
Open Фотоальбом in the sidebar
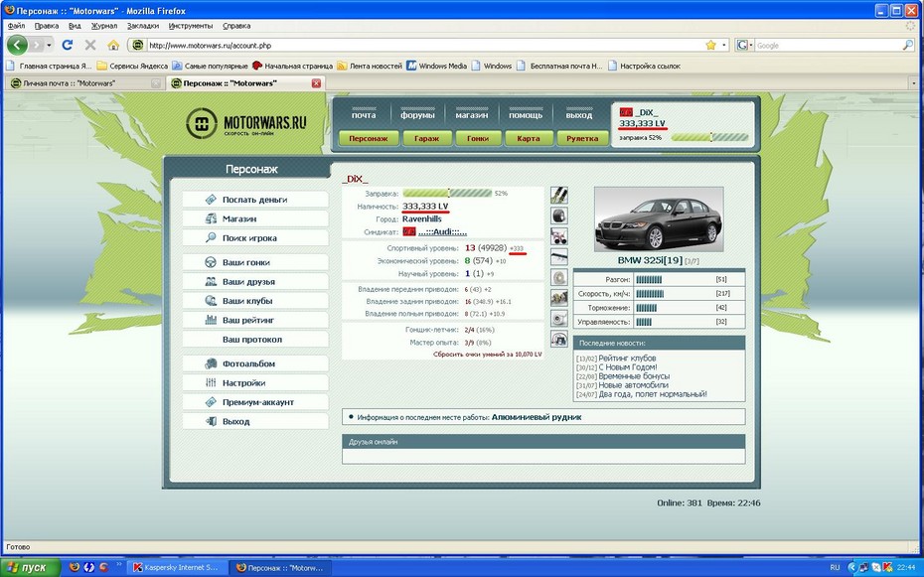pos(255,363)
